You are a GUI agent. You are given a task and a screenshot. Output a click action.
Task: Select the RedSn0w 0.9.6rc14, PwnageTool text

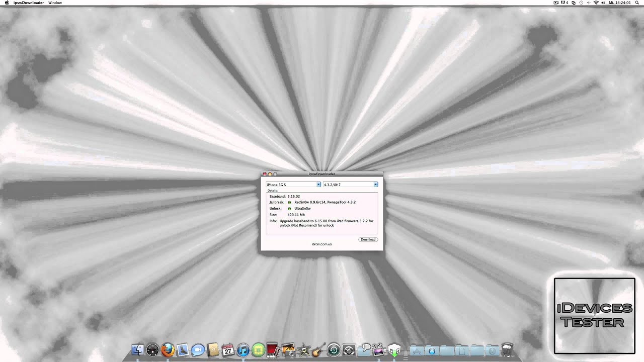tap(325, 202)
